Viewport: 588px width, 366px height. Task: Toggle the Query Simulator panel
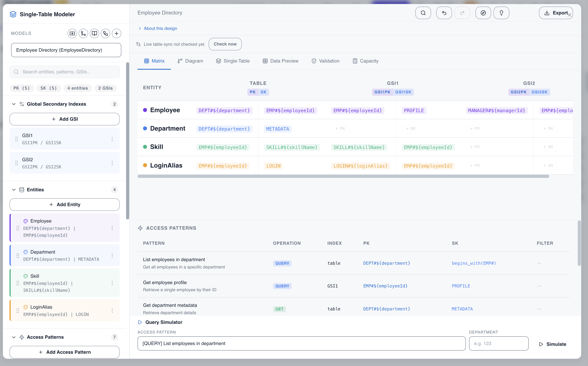(x=160, y=322)
